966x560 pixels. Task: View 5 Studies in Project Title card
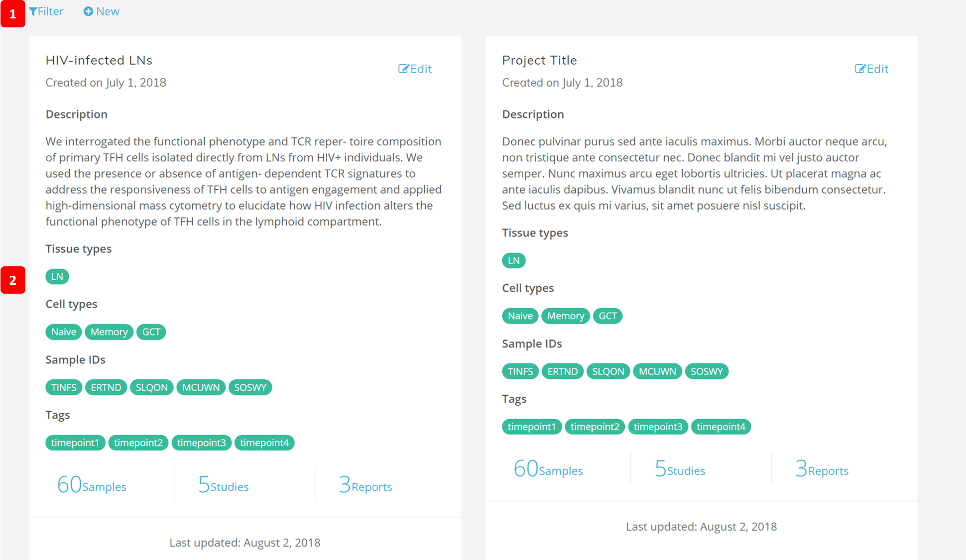(680, 469)
